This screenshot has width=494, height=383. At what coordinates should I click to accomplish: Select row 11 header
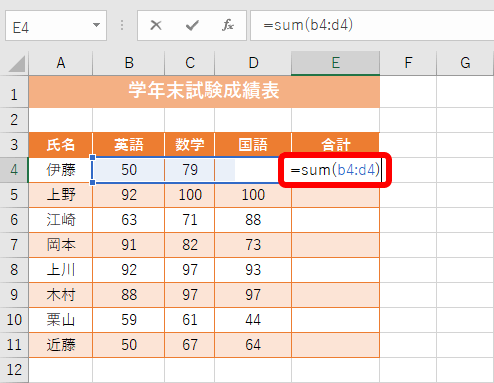point(14,345)
